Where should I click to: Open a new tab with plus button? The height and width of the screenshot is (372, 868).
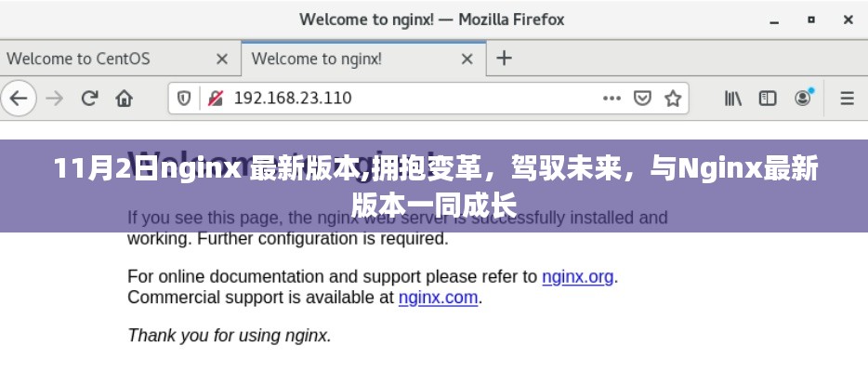504,58
